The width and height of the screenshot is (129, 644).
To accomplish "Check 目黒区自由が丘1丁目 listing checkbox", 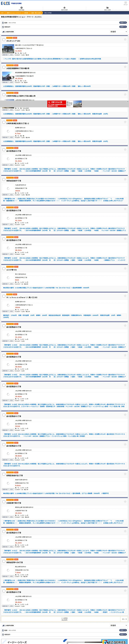I will (4, 474).
